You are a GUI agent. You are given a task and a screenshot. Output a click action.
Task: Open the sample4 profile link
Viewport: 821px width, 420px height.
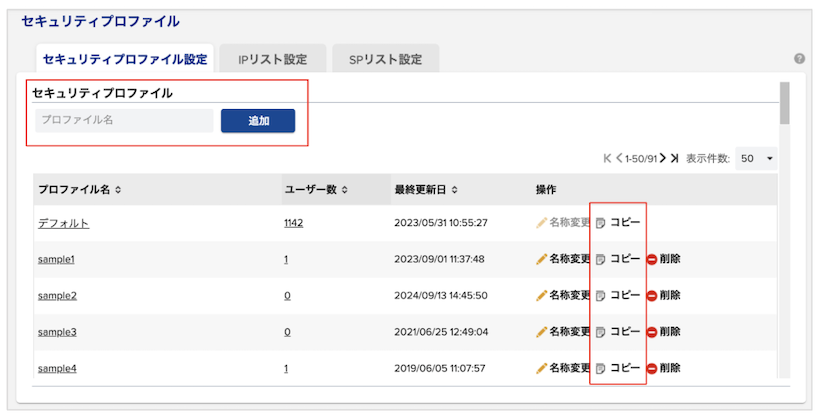[57, 369]
